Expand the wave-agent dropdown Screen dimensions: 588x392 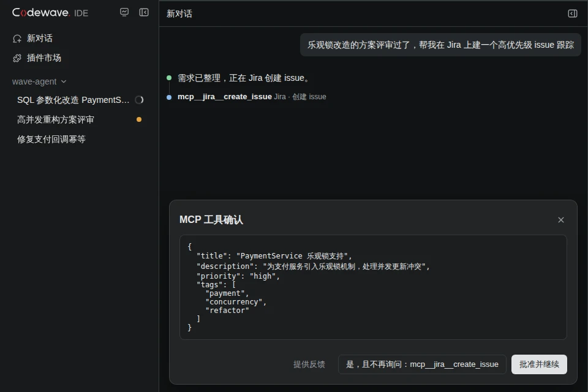pyautogui.click(x=39, y=81)
